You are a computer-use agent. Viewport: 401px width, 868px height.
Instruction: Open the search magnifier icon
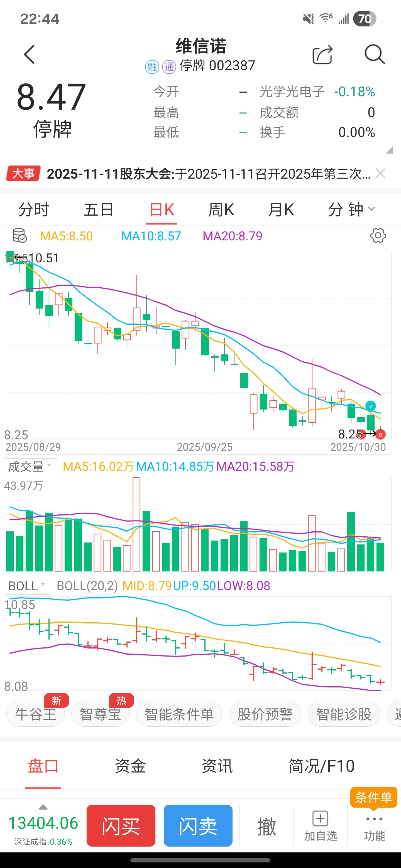point(375,54)
